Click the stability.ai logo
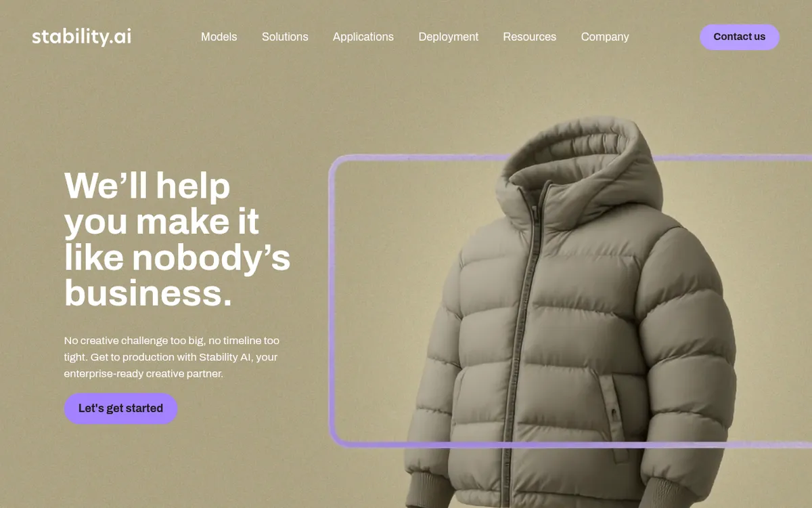 pyautogui.click(x=81, y=37)
